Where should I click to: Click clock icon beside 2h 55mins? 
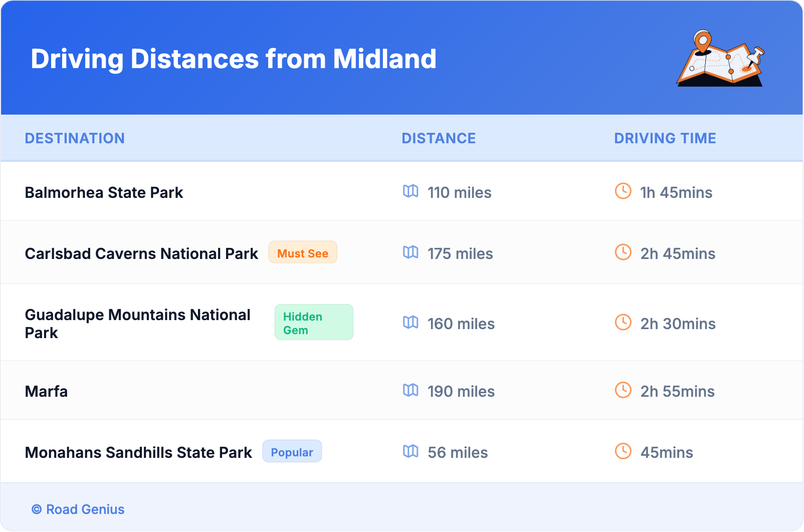tap(623, 390)
